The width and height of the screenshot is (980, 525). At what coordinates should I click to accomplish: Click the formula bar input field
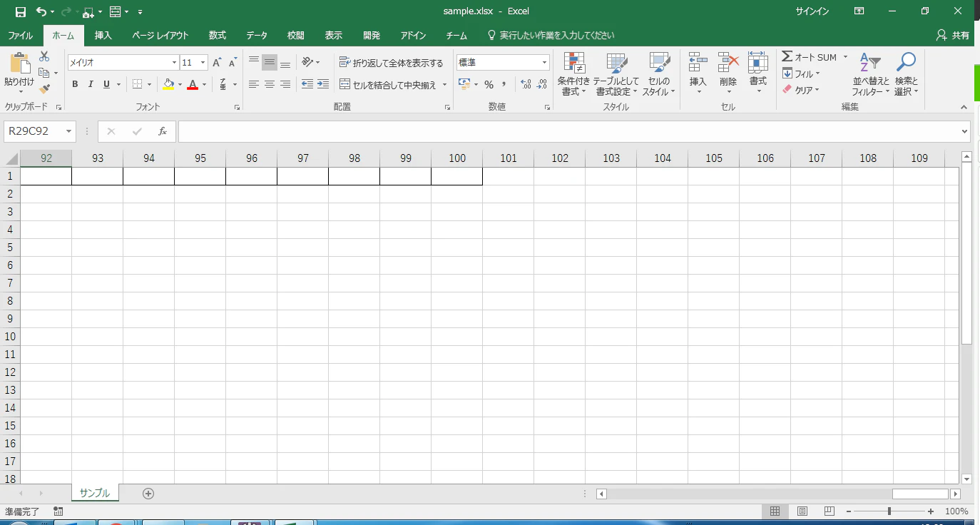pyautogui.click(x=569, y=131)
